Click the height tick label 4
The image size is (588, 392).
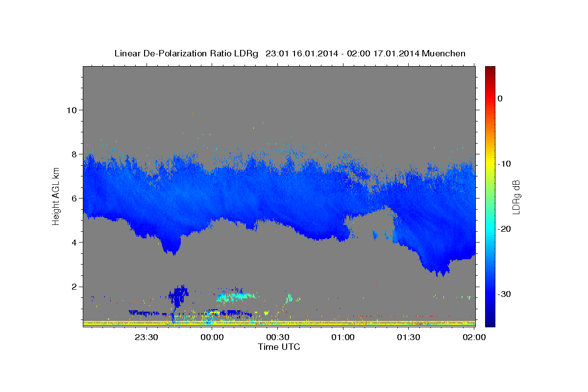[x=74, y=242]
